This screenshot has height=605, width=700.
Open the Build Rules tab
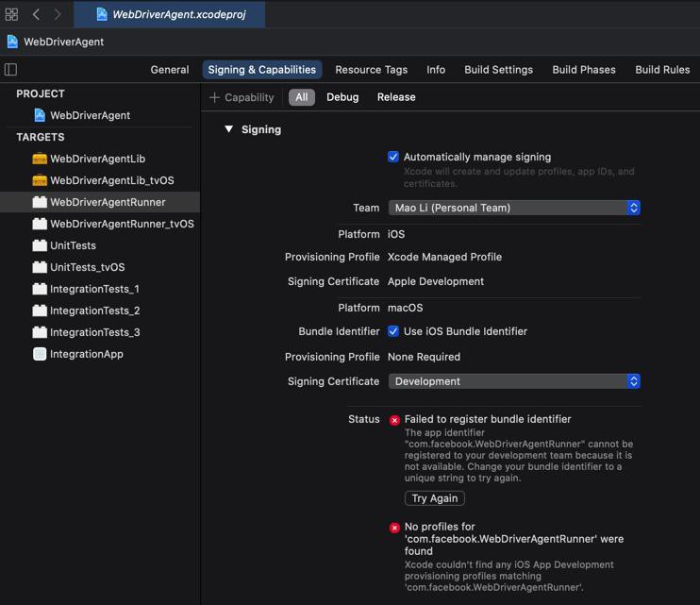point(662,70)
